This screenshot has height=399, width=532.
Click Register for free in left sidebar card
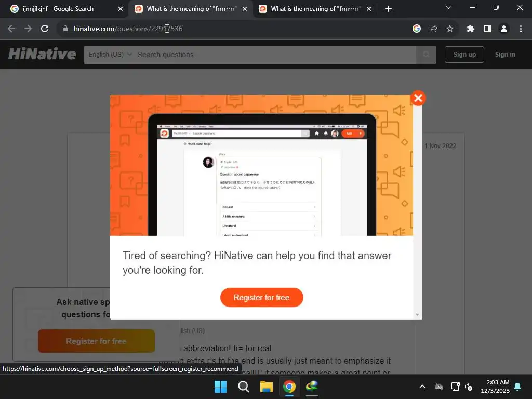pos(96,341)
